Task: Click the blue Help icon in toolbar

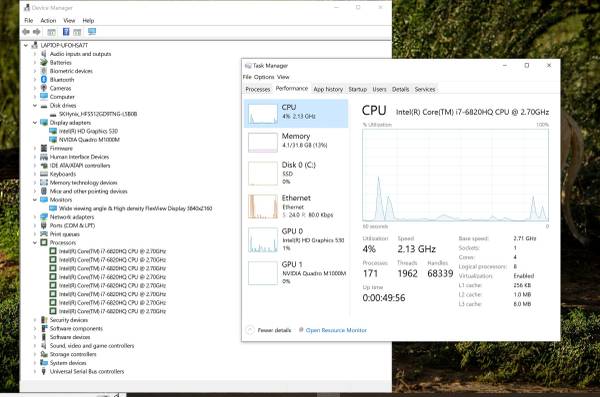Action: pyautogui.click(x=66, y=32)
